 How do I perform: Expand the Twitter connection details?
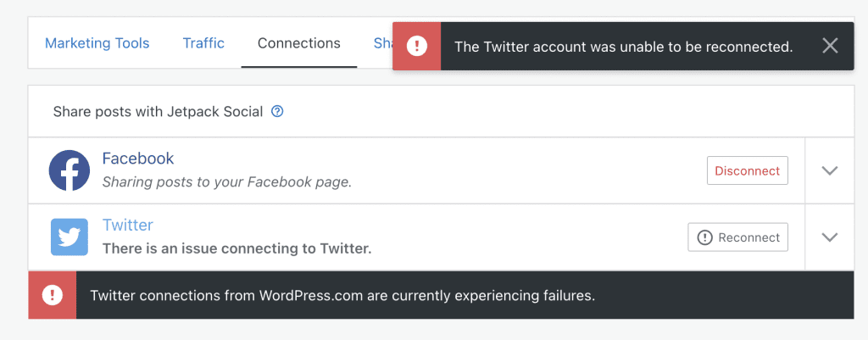[830, 237]
